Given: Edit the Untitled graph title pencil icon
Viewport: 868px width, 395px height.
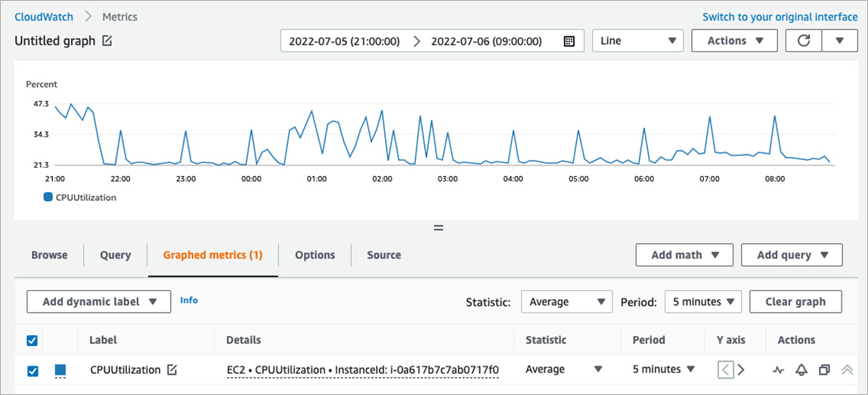Looking at the screenshot, I should coord(107,41).
